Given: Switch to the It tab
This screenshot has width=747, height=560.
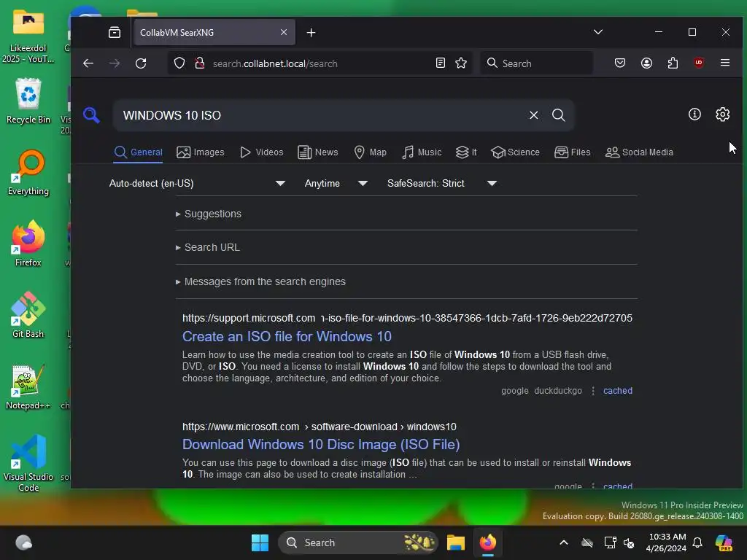Looking at the screenshot, I should coord(466,152).
